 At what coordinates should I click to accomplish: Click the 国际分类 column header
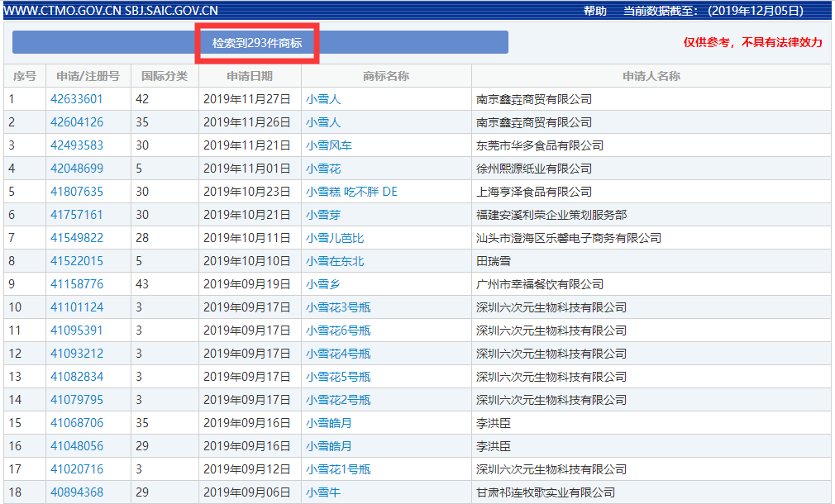point(165,76)
